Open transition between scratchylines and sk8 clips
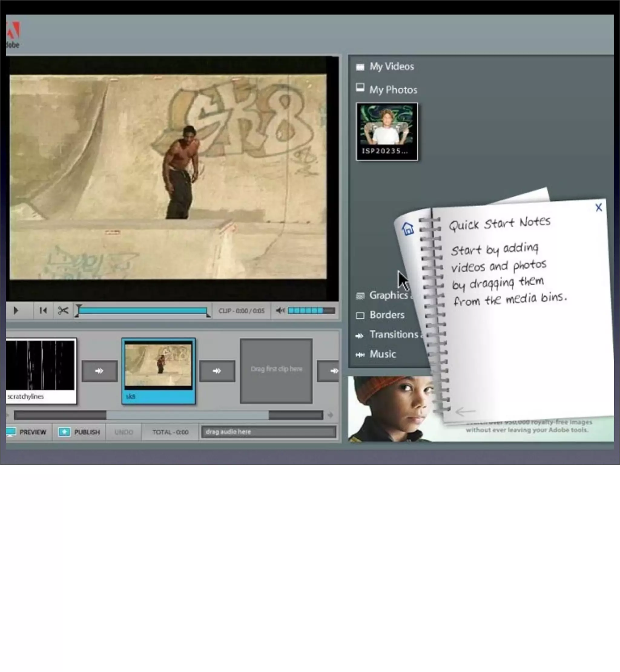Viewport: 620px width, 672px height. tap(100, 371)
